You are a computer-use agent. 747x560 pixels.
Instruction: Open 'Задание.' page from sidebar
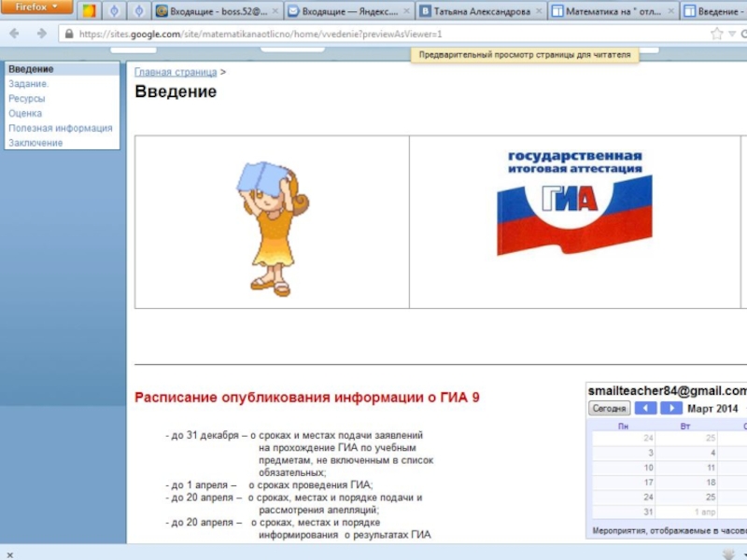[x=29, y=84]
